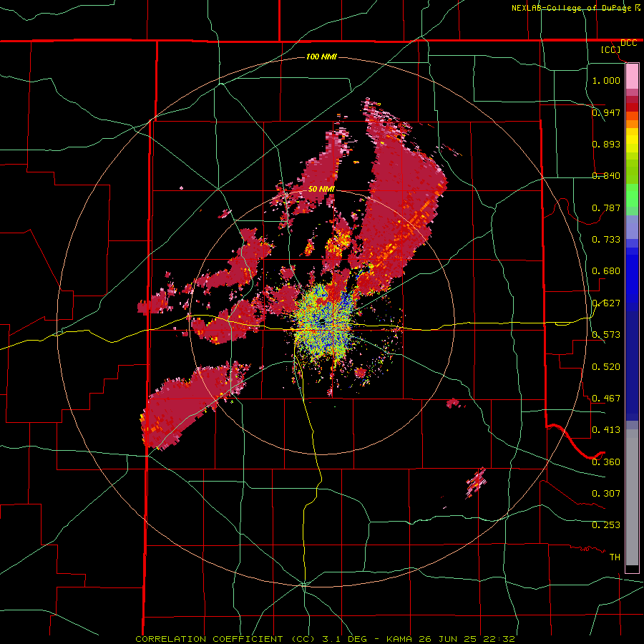This screenshot has height=644, width=644.
Task: Click the 0.520 legend value
Action: (606, 366)
